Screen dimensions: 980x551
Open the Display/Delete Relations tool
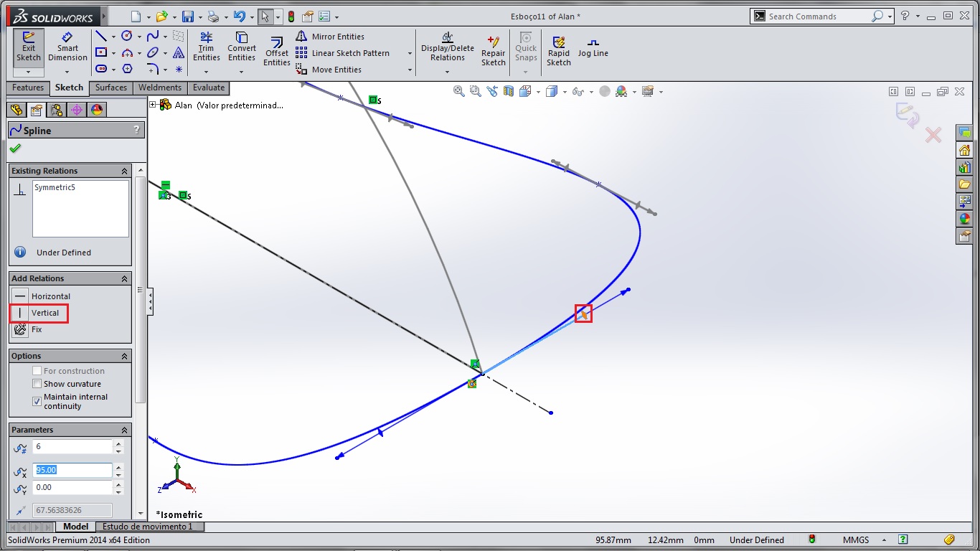click(x=447, y=47)
